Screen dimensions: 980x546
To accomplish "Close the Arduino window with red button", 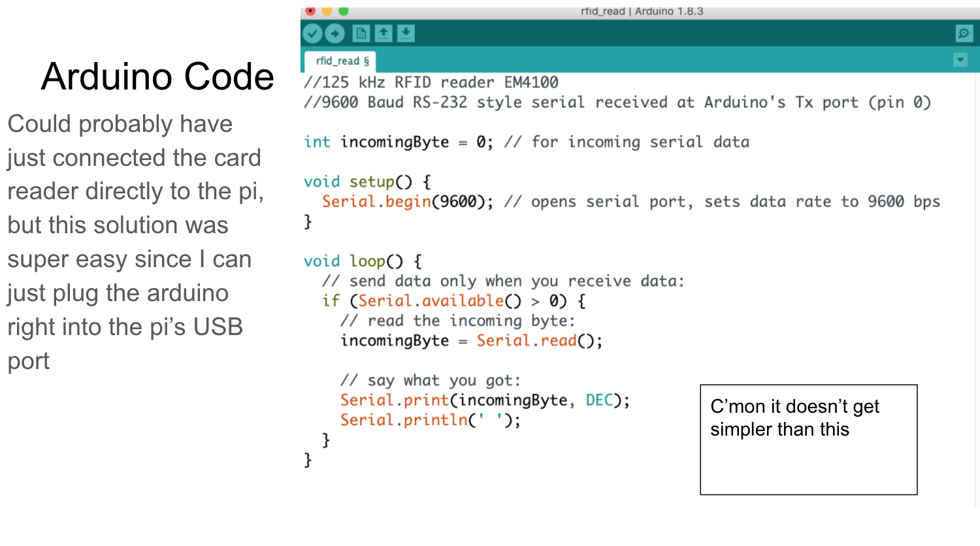I will pyautogui.click(x=310, y=11).
